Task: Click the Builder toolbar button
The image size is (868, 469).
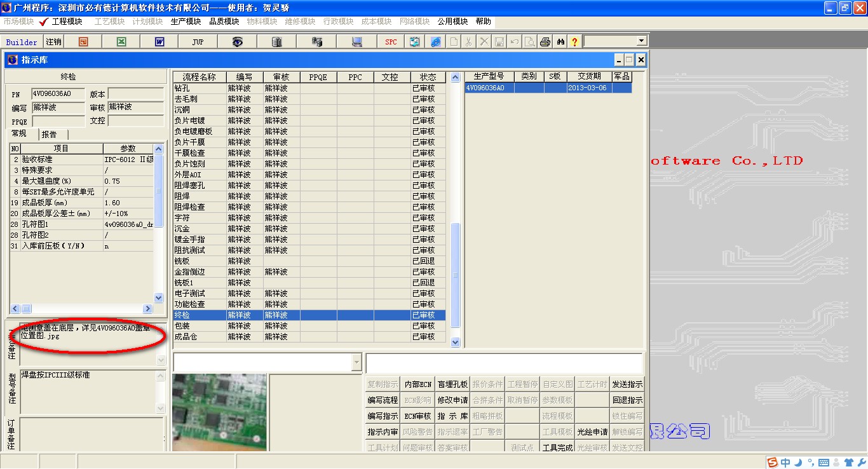Action: [x=22, y=42]
